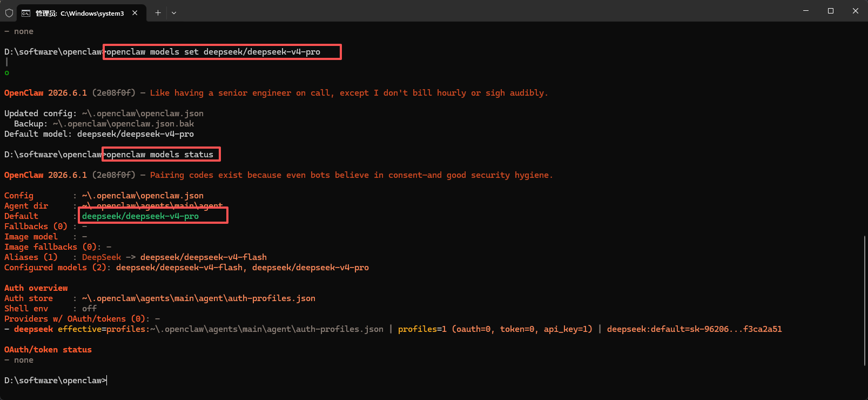Click the 'Fallbacks (0)' row
868x400 pixels.
click(x=45, y=226)
